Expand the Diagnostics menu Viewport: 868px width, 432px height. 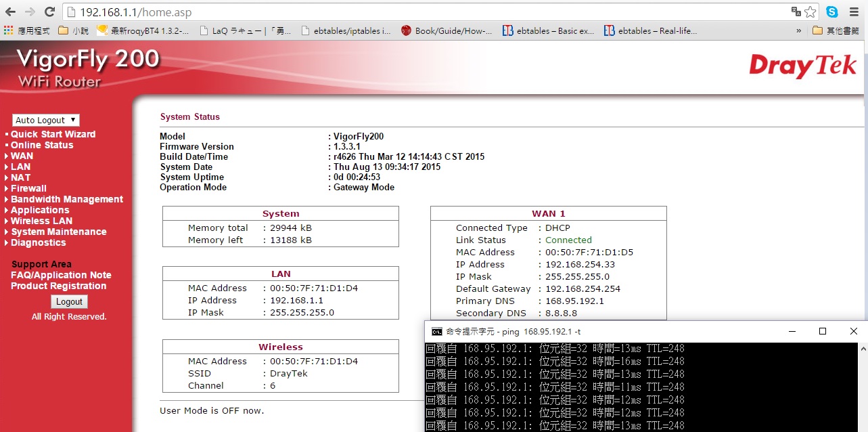39,242
